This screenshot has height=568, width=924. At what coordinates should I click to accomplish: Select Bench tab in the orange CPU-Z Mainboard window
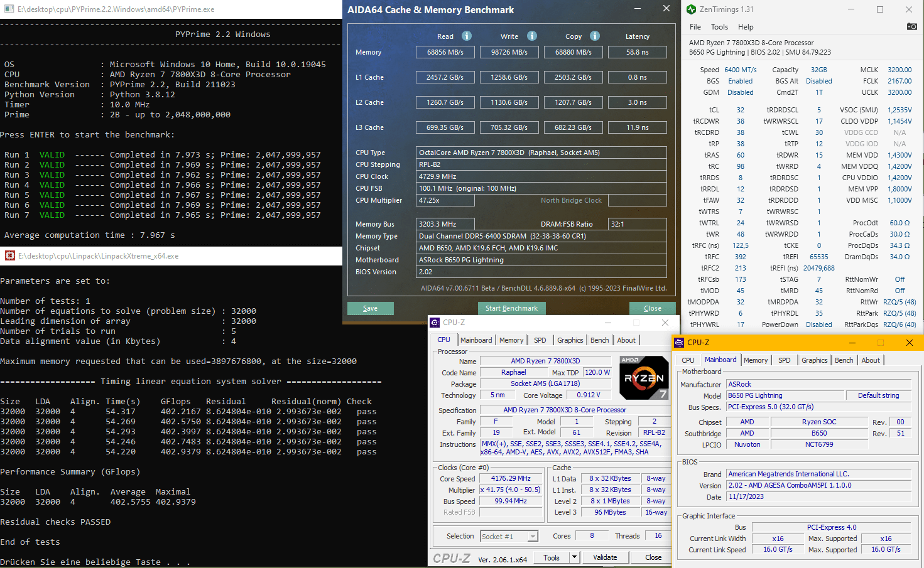point(844,360)
